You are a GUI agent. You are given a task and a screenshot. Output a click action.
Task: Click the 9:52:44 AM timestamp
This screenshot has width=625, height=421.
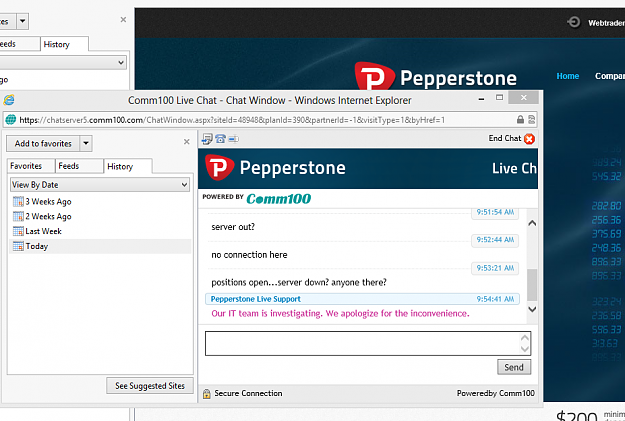coord(495,240)
